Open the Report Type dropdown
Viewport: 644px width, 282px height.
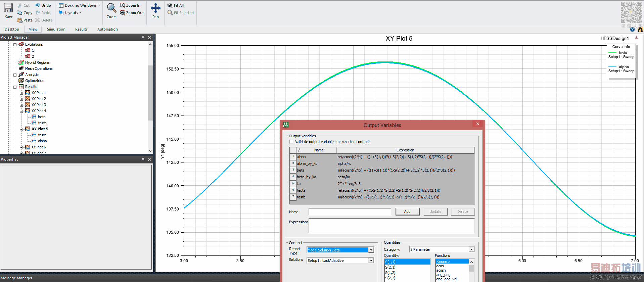(x=371, y=250)
